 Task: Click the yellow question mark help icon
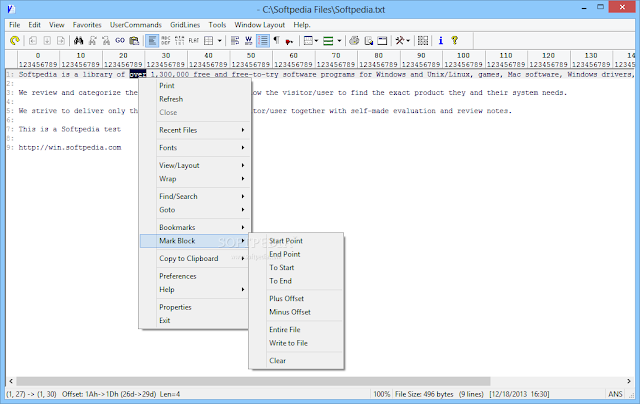(455, 40)
